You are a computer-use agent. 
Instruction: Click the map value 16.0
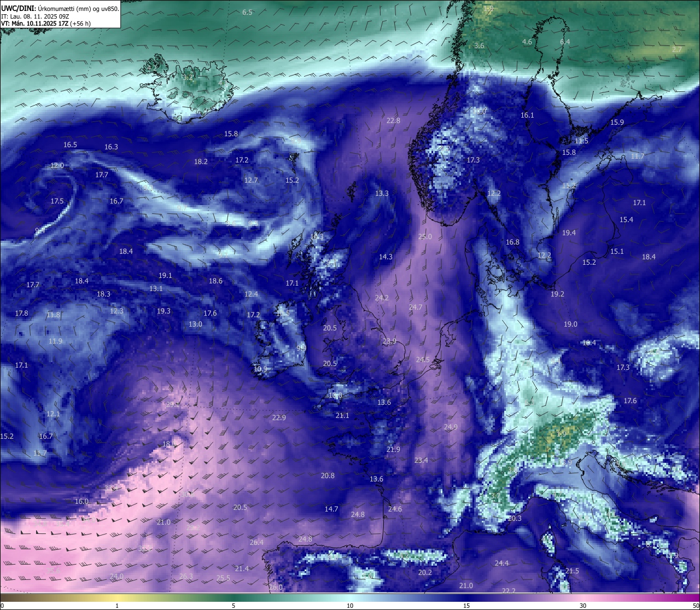tap(81, 501)
